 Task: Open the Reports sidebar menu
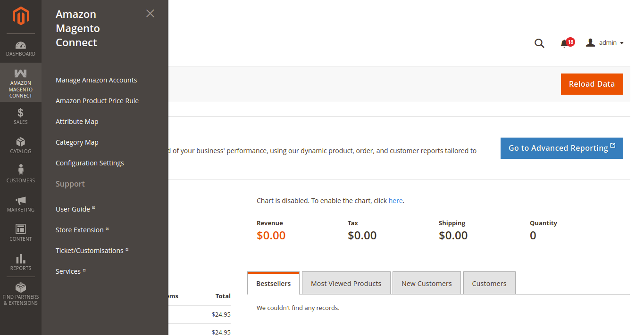pos(21,262)
